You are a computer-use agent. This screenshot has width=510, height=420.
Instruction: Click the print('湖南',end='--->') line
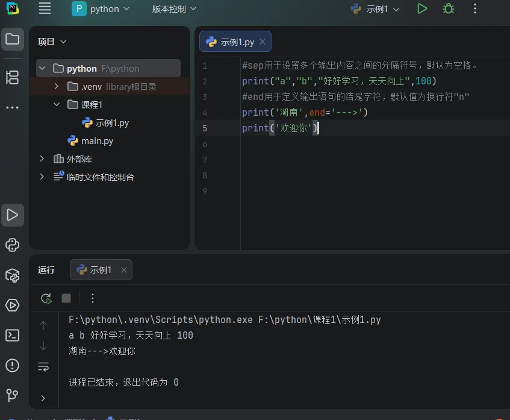pyautogui.click(x=305, y=112)
